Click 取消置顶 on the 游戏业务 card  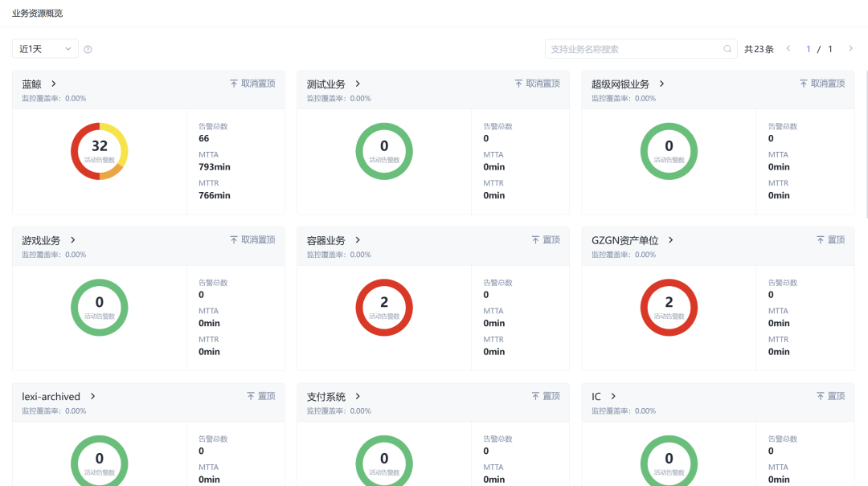tap(252, 239)
